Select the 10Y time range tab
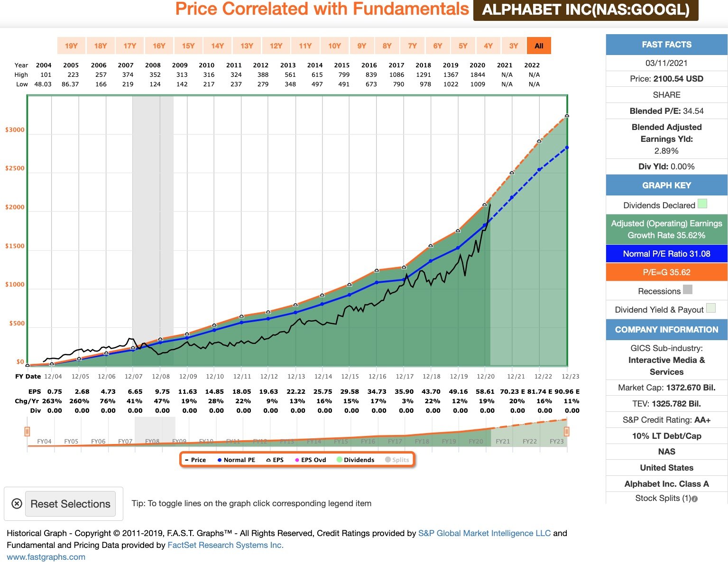 (334, 46)
